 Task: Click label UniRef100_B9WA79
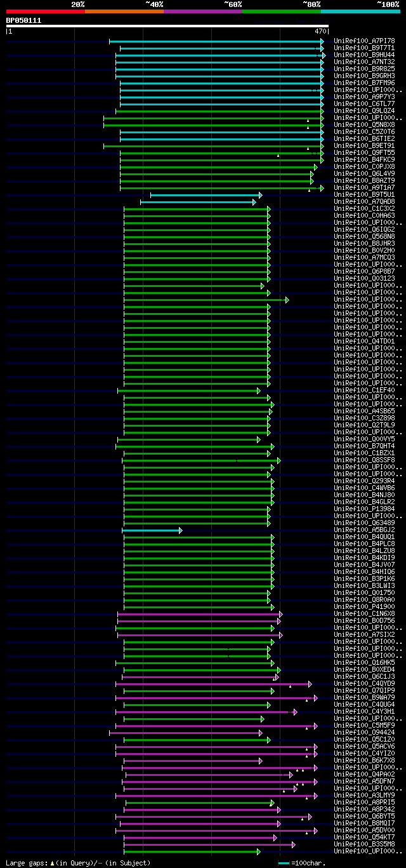pos(364,697)
